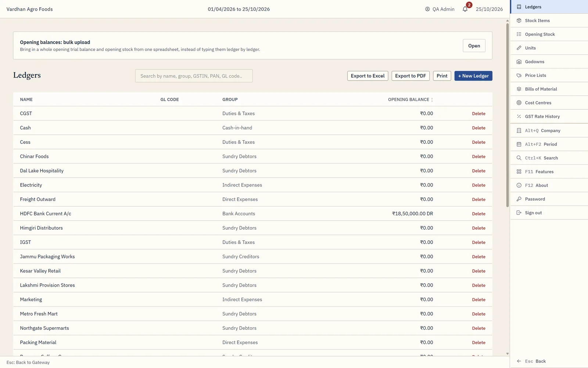Open the Himgiri Distributors ledger
The height and width of the screenshot is (368, 588).
click(253, 228)
